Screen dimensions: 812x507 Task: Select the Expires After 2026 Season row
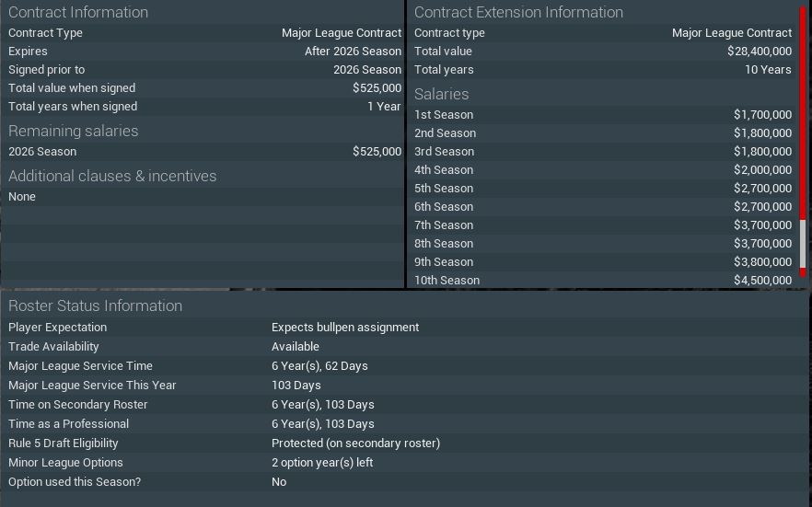(204, 52)
